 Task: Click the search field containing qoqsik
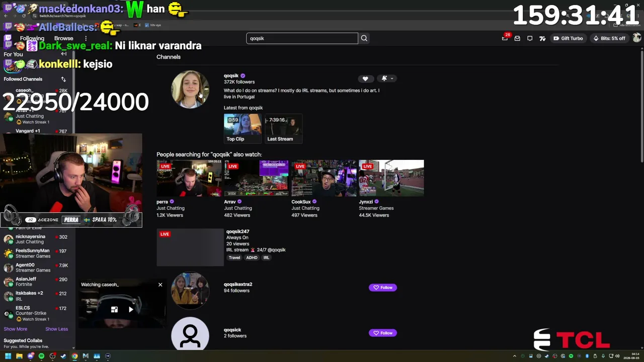pyautogui.click(x=302, y=38)
